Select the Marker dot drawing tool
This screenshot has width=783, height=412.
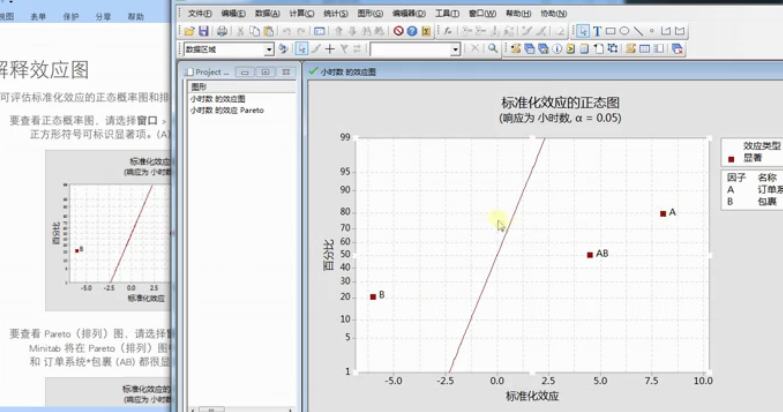652,31
